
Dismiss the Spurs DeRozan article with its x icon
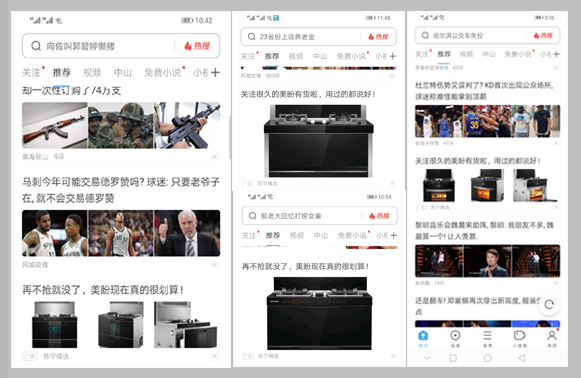214,264
